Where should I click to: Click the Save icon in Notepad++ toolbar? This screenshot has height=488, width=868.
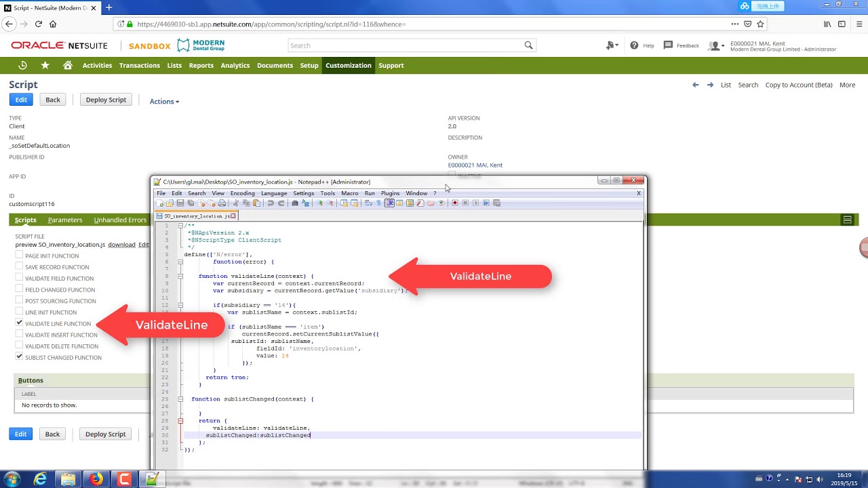point(180,203)
